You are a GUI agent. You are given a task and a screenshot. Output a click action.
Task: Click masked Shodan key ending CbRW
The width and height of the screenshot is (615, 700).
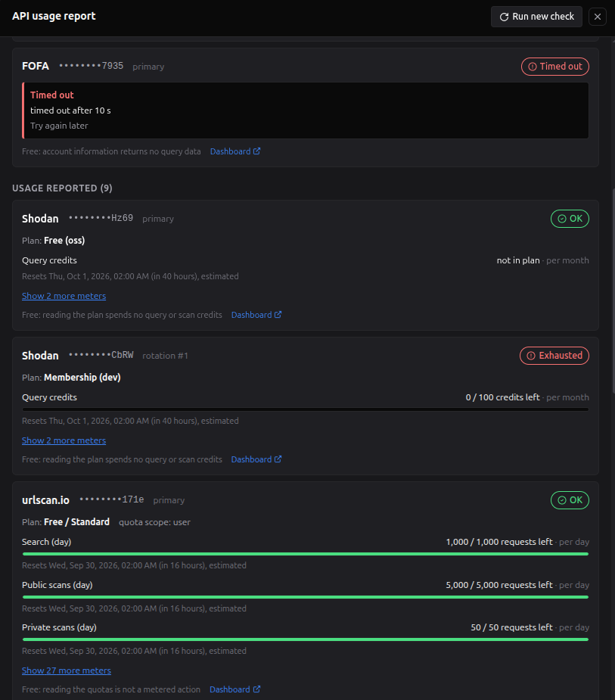click(x=101, y=356)
